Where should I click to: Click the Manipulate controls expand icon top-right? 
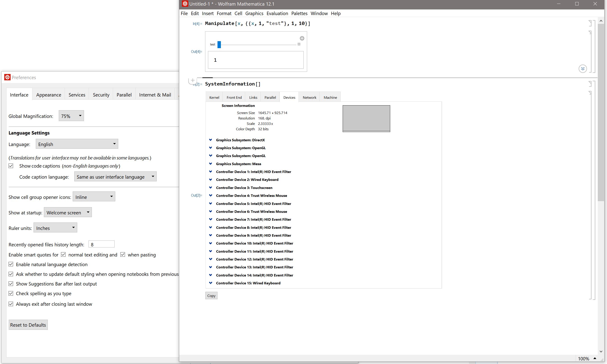(x=302, y=38)
